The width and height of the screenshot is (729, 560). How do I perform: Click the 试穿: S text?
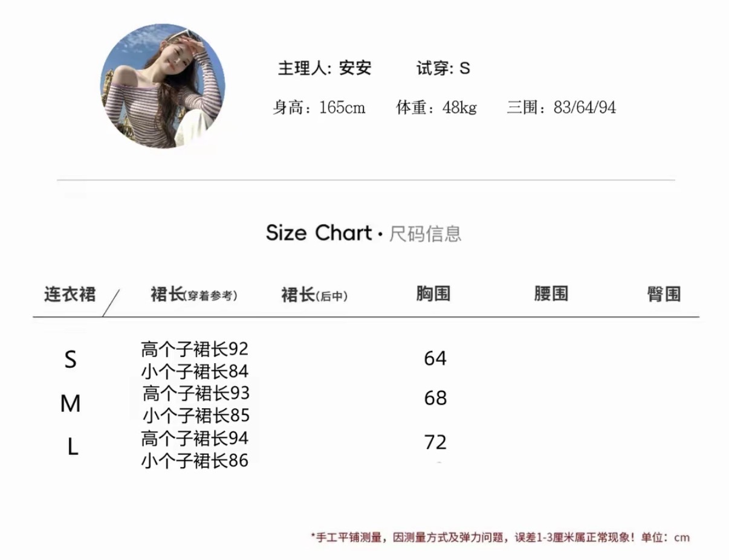(443, 68)
